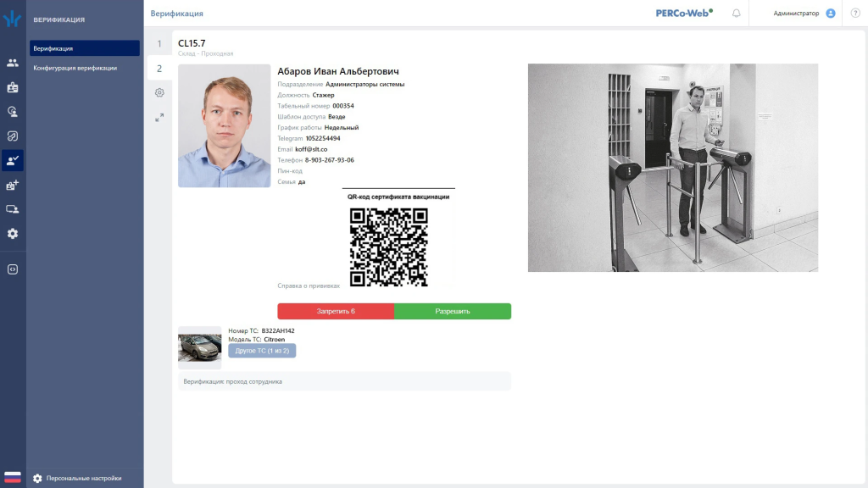The width and height of the screenshot is (868, 488).
Task: Open the help question mark icon
Action: click(x=855, y=14)
